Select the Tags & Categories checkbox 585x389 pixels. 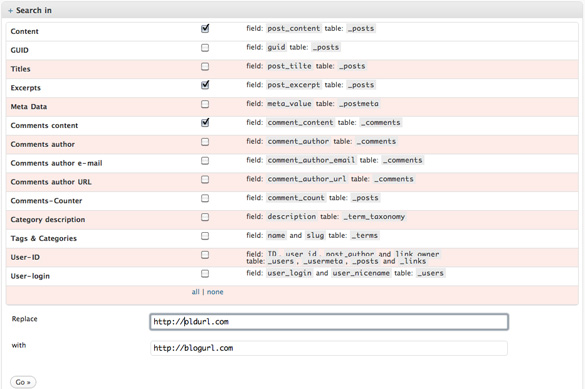(205, 236)
